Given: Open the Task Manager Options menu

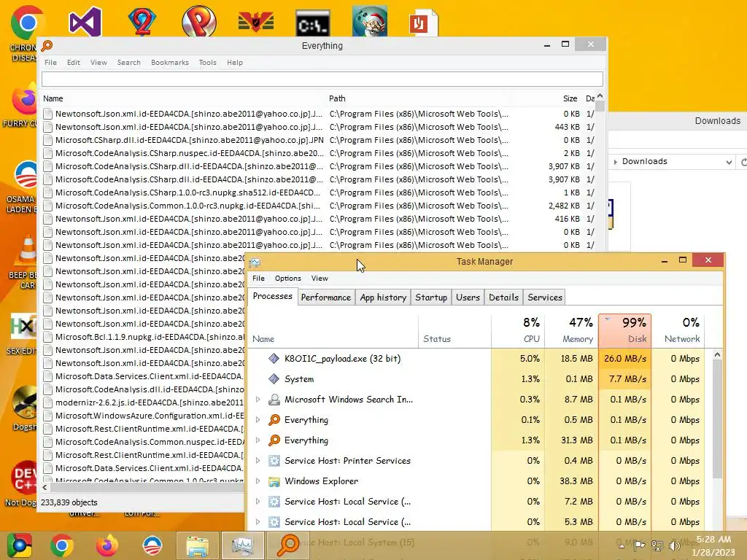Looking at the screenshot, I should [287, 279].
